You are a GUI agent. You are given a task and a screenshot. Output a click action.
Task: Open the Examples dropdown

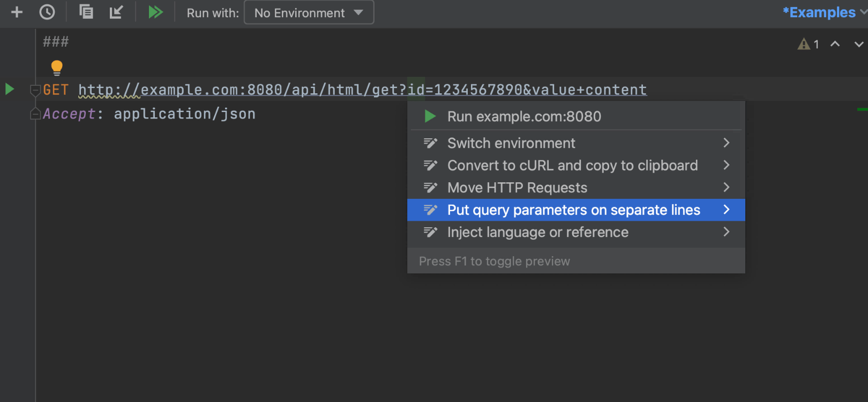click(823, 12)
